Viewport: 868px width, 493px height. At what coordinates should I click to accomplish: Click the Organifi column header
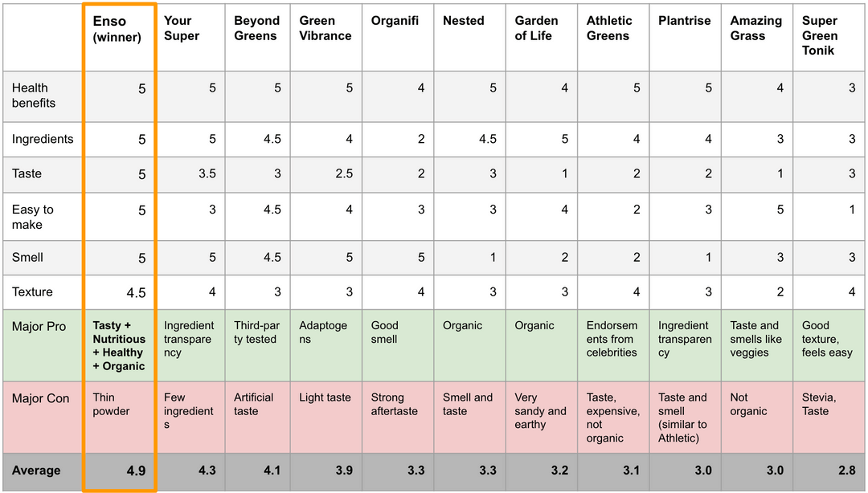pos(390,21)
